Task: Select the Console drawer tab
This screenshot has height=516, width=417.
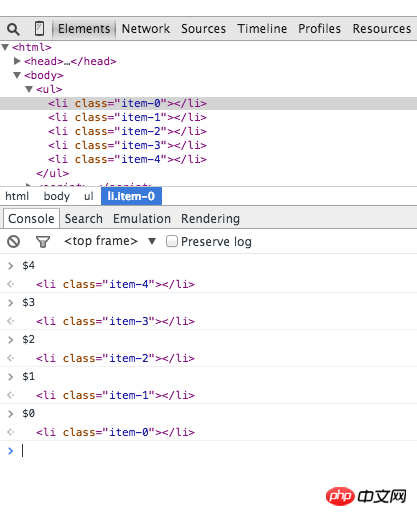Action: point(31,219)
